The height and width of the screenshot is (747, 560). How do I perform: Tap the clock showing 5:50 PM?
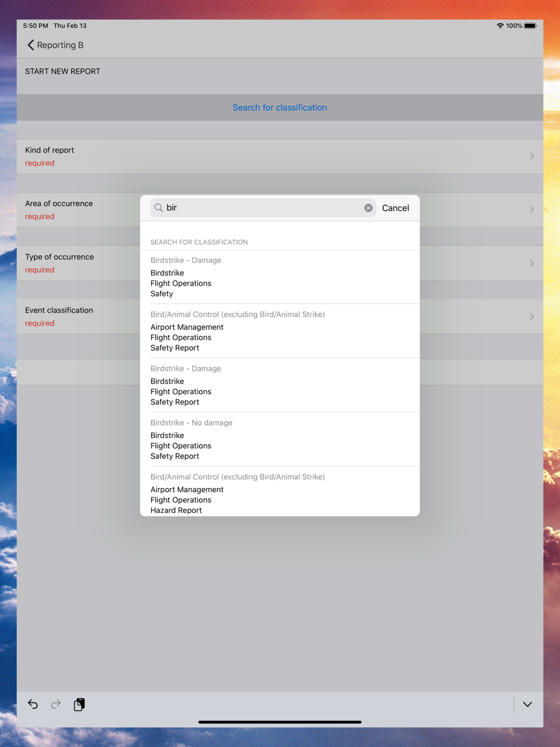point(35,26)
